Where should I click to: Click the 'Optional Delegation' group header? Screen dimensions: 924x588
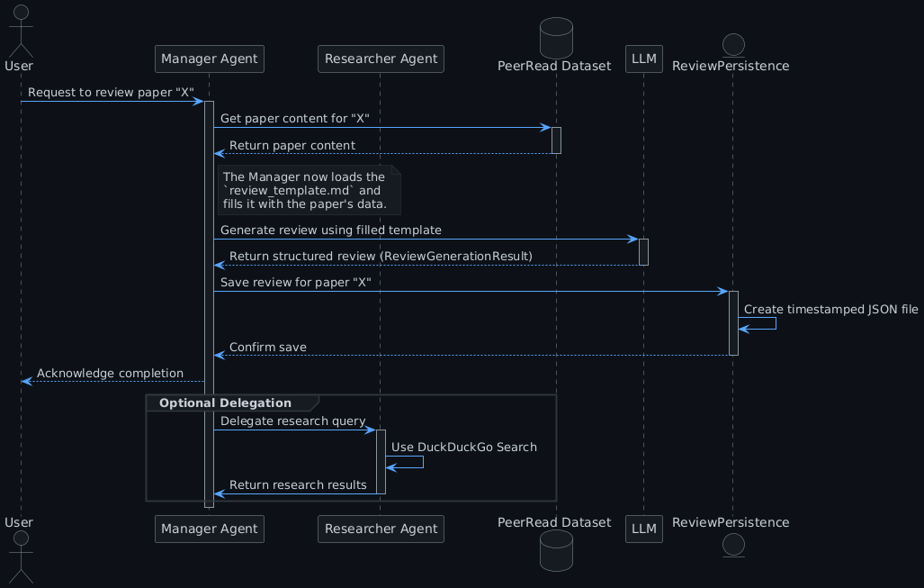click(x=232, y=403)
